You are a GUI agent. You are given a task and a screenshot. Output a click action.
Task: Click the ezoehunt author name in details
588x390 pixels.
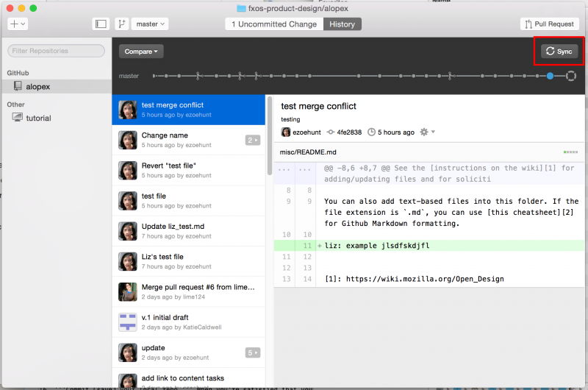306,132
